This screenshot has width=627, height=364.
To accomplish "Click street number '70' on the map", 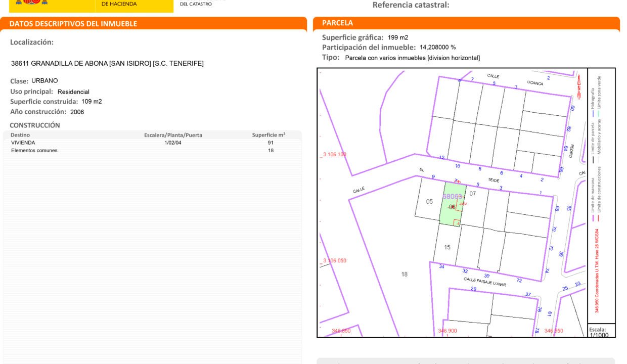I will tap(553, 229).
